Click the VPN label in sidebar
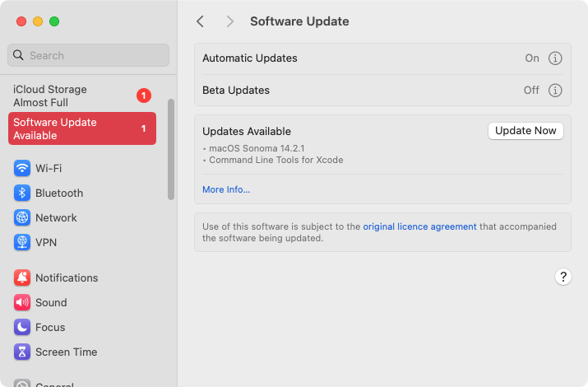Image resolution: width=588 pixels, height=387 pixels. (x=46, y=242)
